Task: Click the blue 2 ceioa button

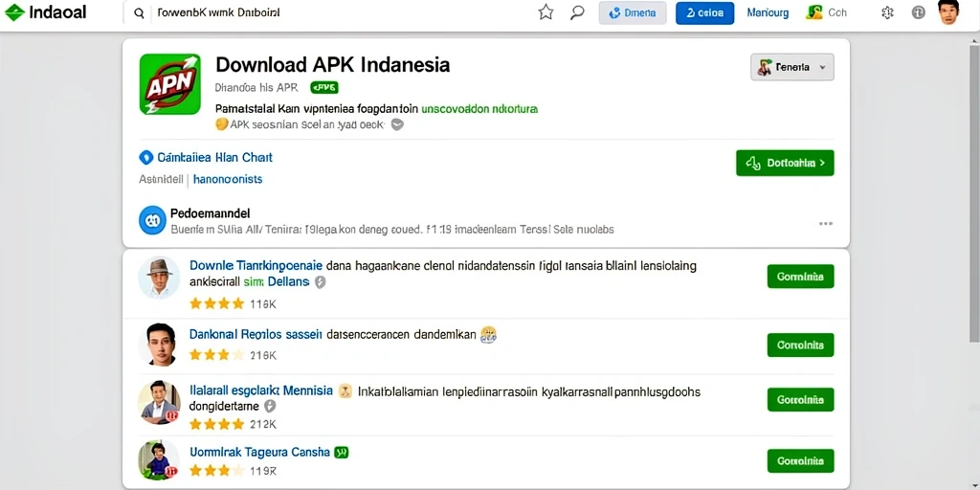Action: [x=704, y=12]
